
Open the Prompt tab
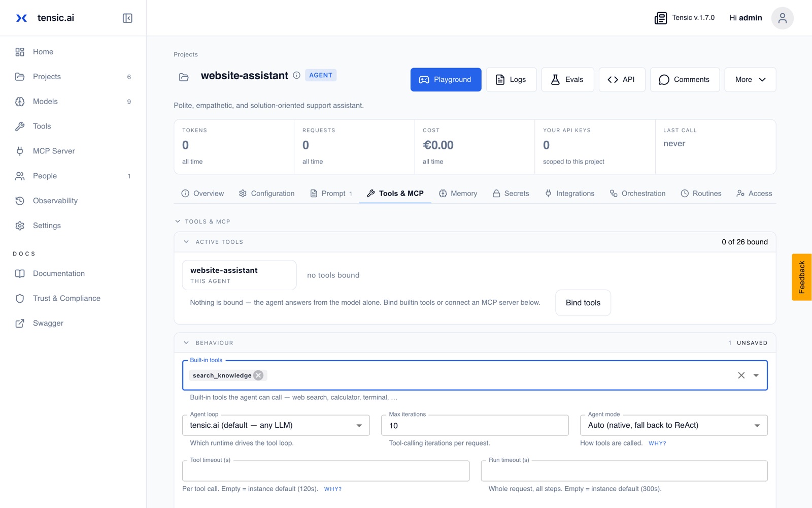tap(331, 194)
